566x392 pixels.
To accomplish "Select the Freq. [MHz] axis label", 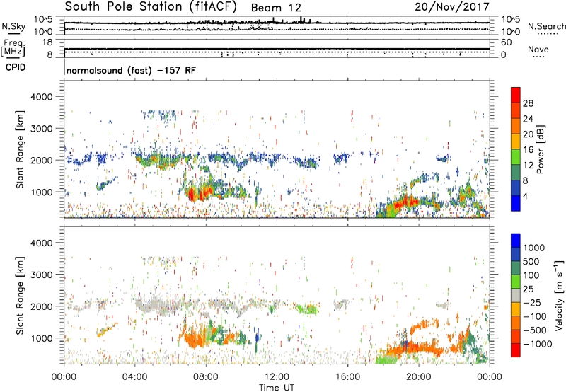I will (13, 48).
